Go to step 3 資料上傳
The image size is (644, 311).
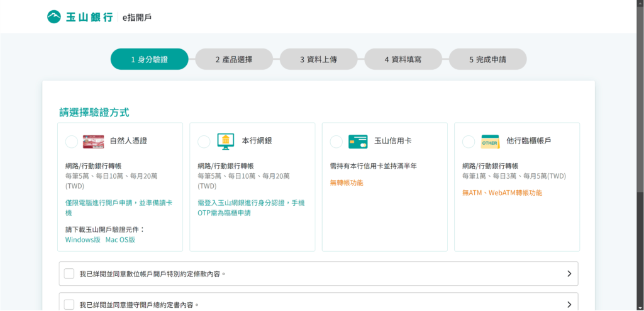pos(319,59)
